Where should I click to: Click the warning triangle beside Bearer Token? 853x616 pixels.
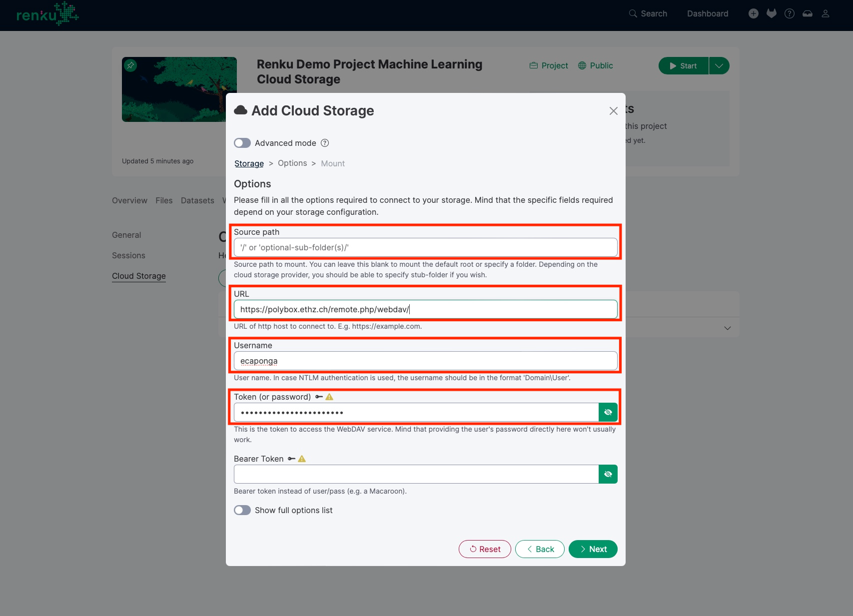[302, 459]
